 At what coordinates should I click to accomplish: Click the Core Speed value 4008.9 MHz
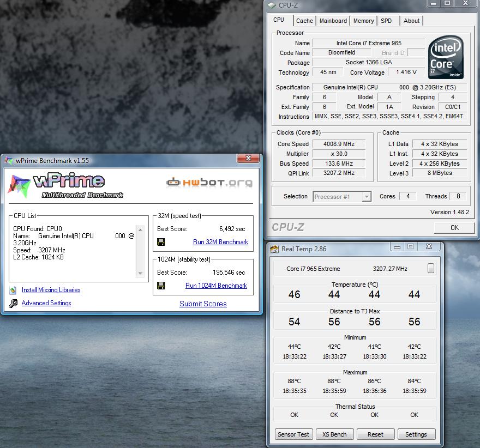pos(339,144)
